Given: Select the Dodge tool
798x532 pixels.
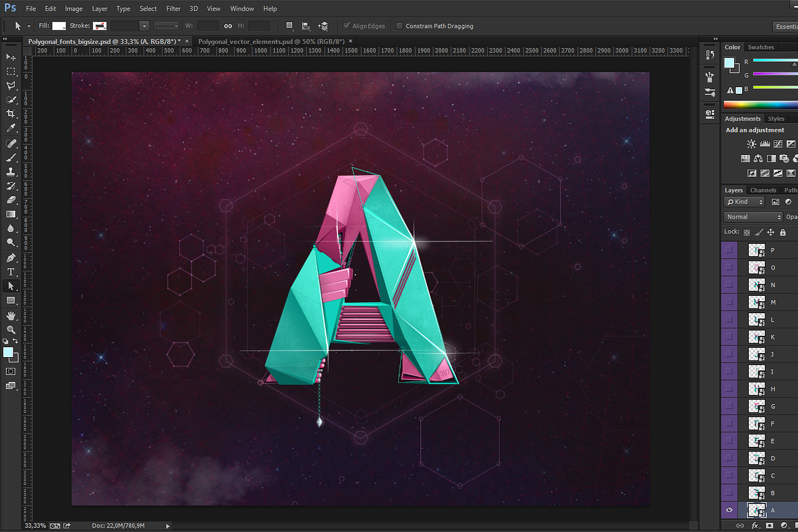Looking at the screenshot, I should (11, 243).
